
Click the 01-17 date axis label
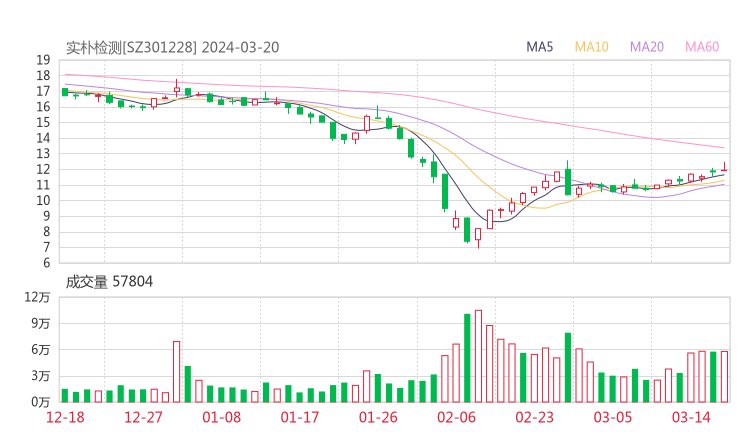pyautogui.click(x=300, y=417)
